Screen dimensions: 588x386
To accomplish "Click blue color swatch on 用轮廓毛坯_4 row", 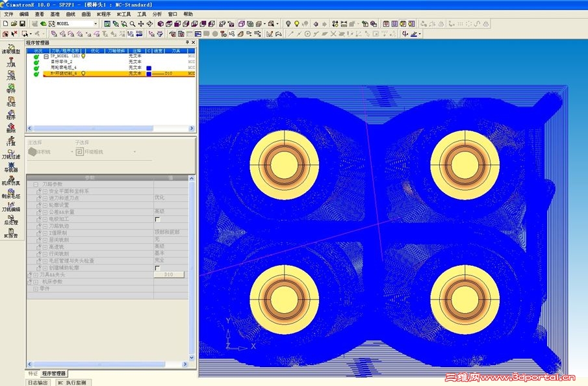I will 149,68.
